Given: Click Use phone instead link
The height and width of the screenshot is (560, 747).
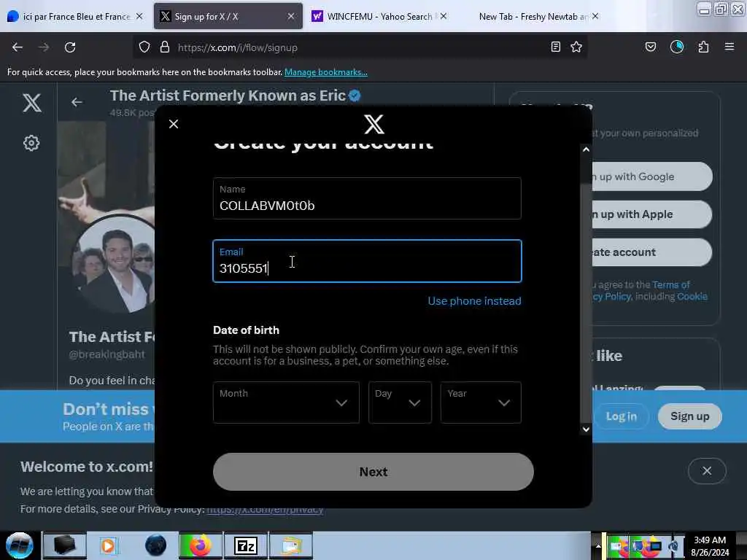Looking at the screenshot, I should pyautogui.click(x=474, y=301).
